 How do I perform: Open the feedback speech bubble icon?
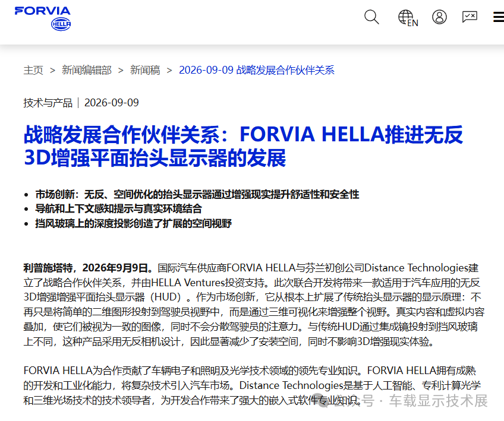[x=470, y=17]
